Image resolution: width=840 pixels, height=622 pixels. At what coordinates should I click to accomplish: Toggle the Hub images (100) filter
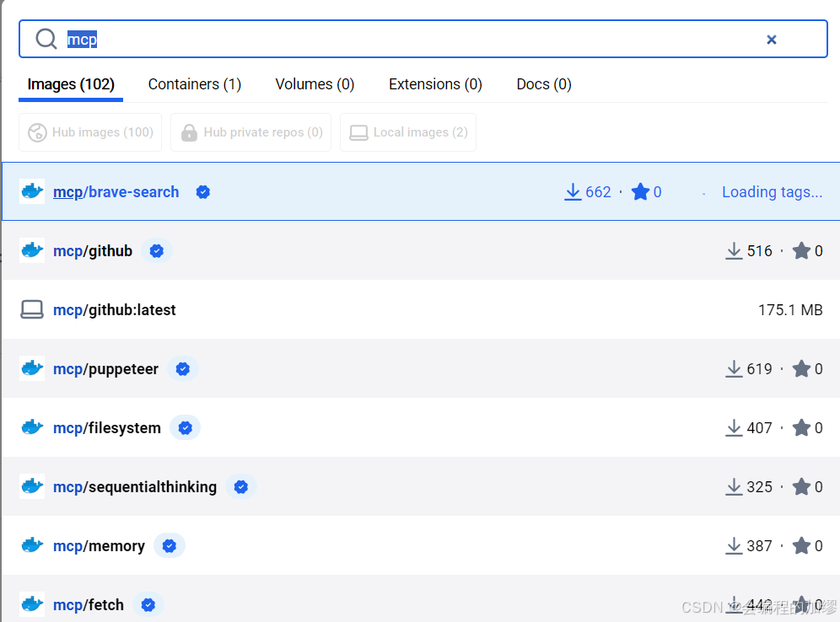tap(90, 132)
